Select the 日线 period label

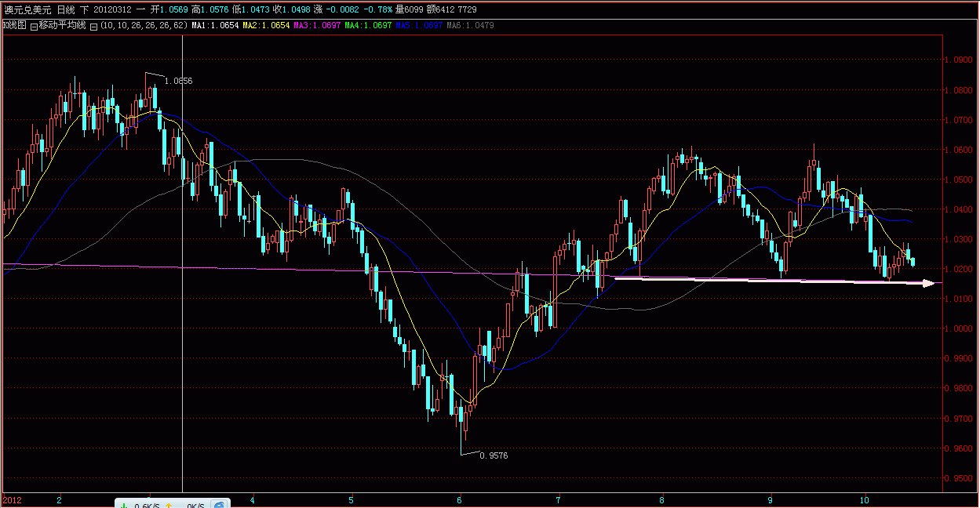(x=67, y=9)
